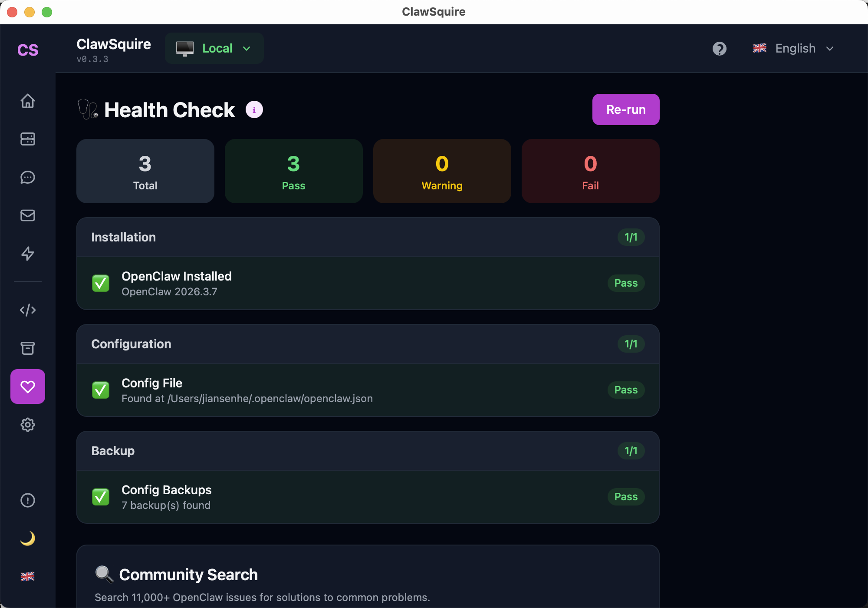Open the Local environment selector dropdown

pos(214,48)
